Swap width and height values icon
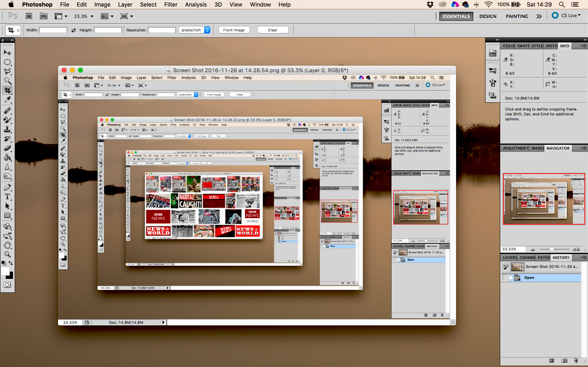Image resolution: width=588 pixels, height=367 pixels. pyautogui.click(x=73, y=30)
